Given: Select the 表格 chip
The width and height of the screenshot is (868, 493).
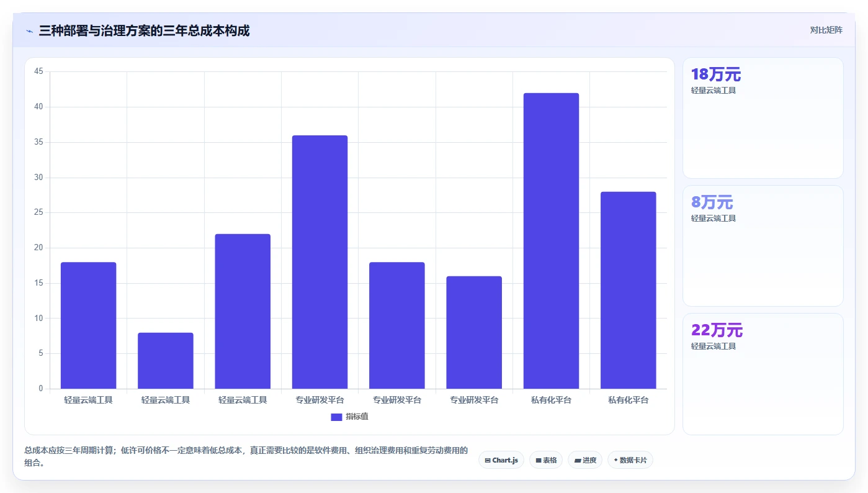Looking at the screenshot, I should click(x=546, y=460).
